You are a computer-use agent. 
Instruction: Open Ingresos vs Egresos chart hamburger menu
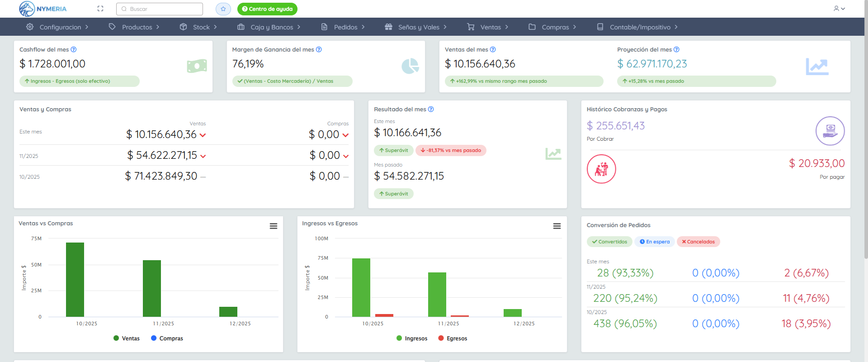tap(557, 226)
